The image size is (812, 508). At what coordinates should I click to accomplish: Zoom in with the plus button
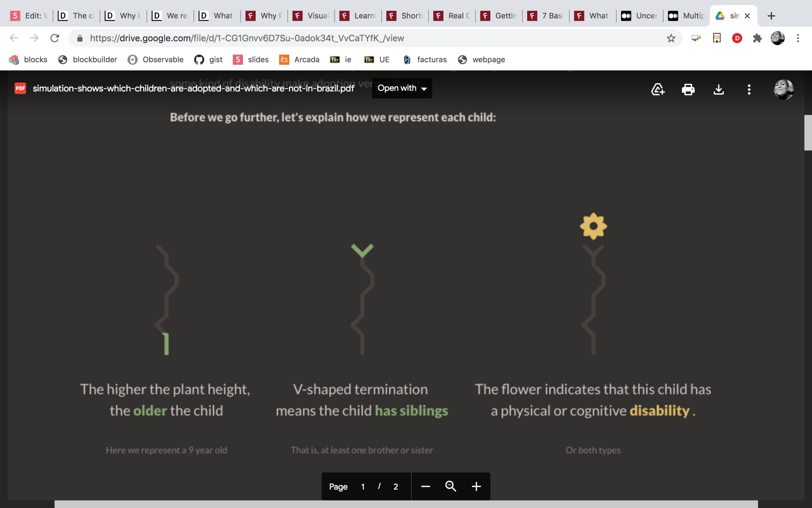476,486
